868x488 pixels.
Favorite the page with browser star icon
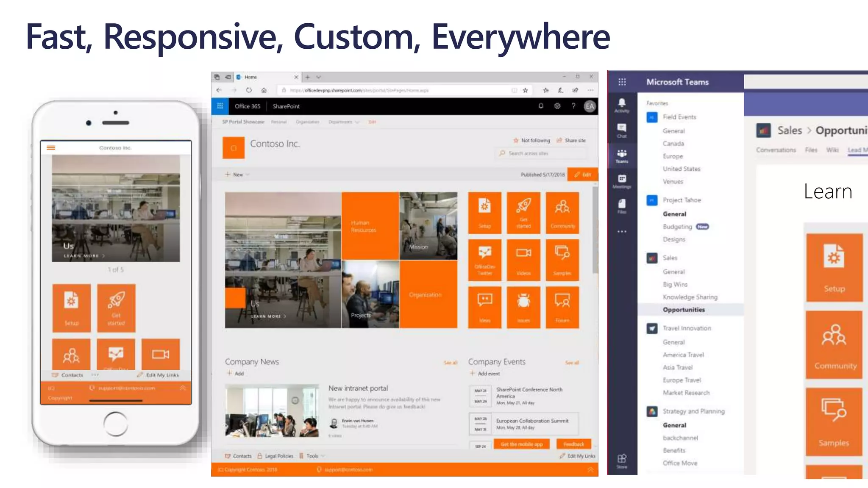[x=526, y=90]
